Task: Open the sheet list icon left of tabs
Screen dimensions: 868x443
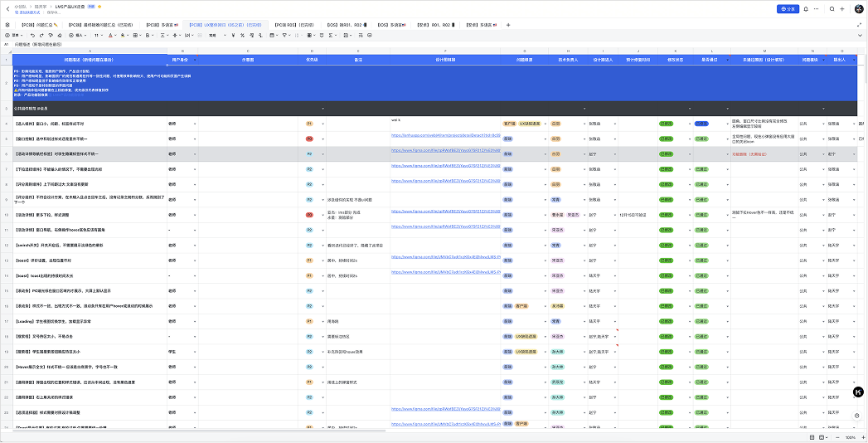Action: (x=7, y=25)
